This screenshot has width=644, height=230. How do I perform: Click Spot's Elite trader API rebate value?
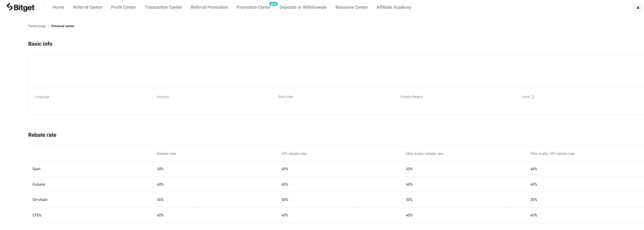(533, 169)
